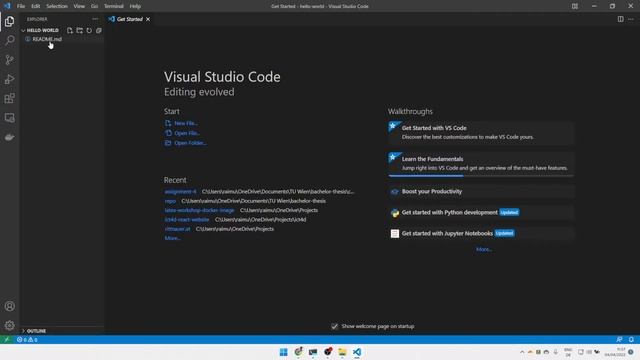Show errors and warnings count in status bar

click(27, 340)
